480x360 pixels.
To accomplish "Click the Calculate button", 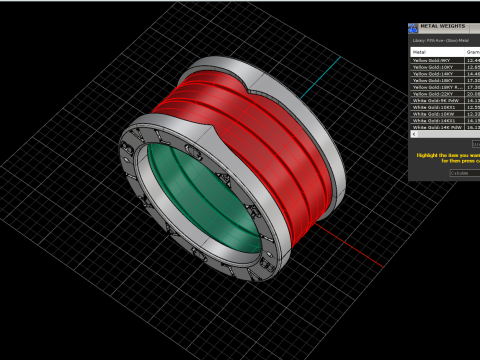I will 465,173.
